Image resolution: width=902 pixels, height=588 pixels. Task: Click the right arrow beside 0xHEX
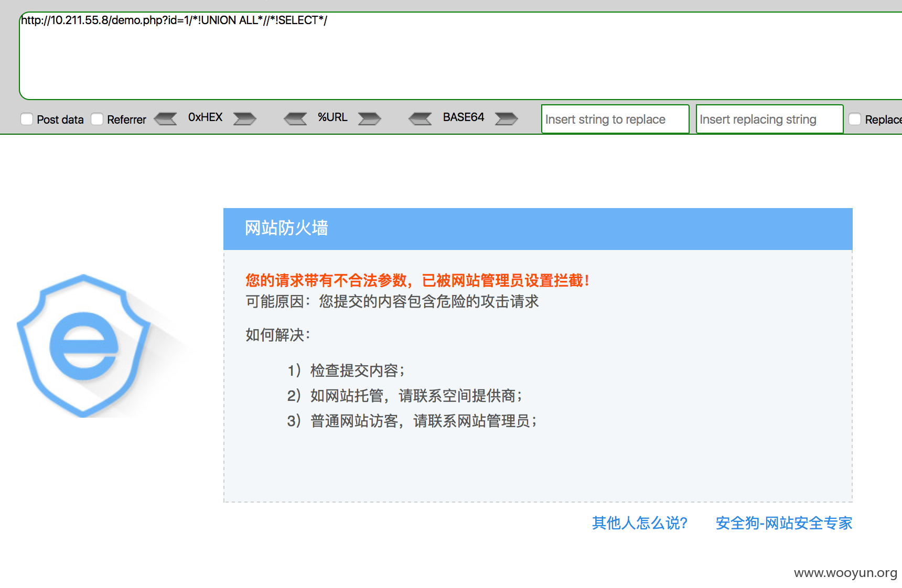click(x=244, y=118)
